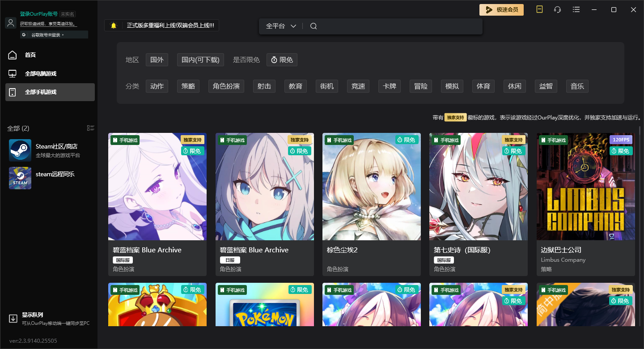Click 登录OurPlay账号 login link

tap(38, 14)
